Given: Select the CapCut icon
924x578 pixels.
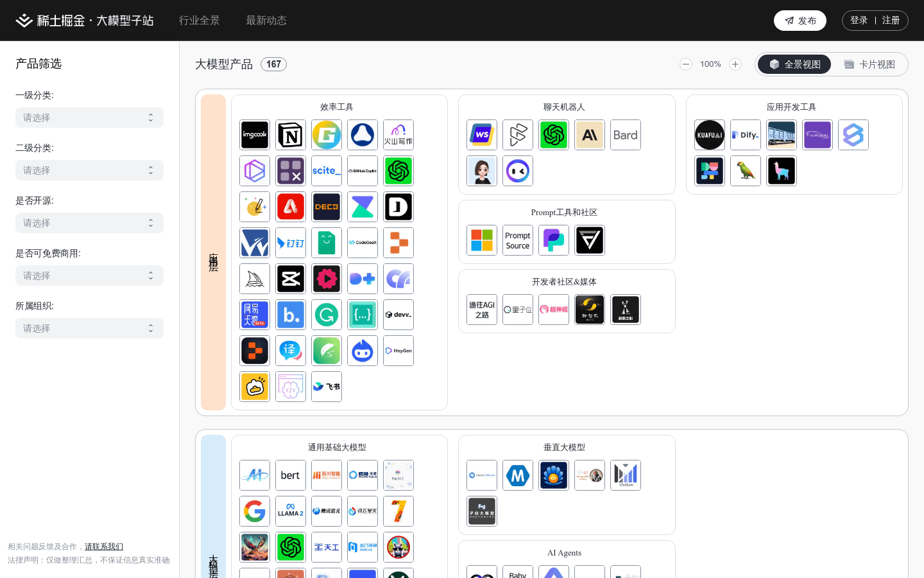Looking at the screenshot, I should [x=291, y=279].
